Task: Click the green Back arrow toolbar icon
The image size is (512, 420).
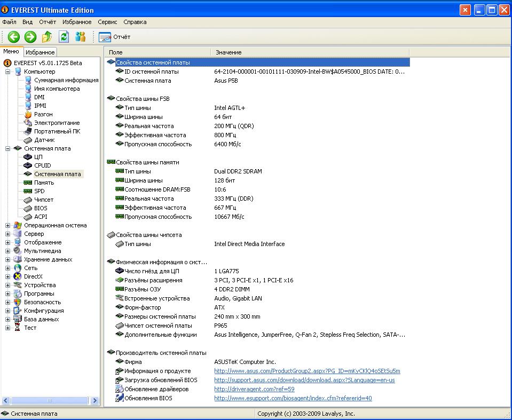Action: point(14,37)
